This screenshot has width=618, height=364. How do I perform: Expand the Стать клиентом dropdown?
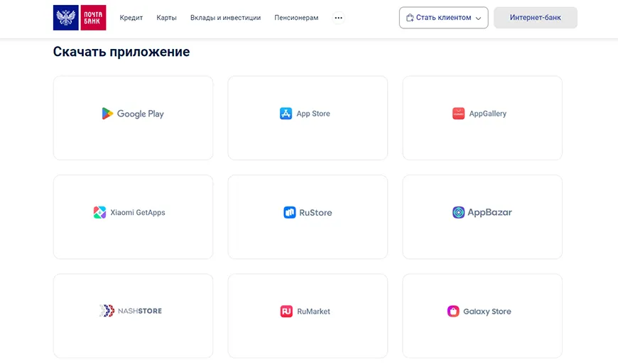coord(443,18)
